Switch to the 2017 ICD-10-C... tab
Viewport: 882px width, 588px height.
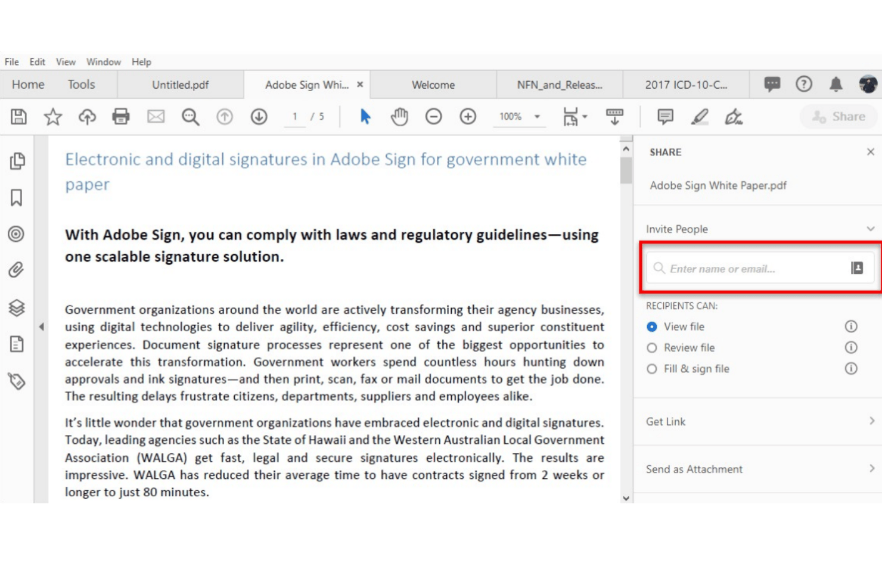click(686, 85)
